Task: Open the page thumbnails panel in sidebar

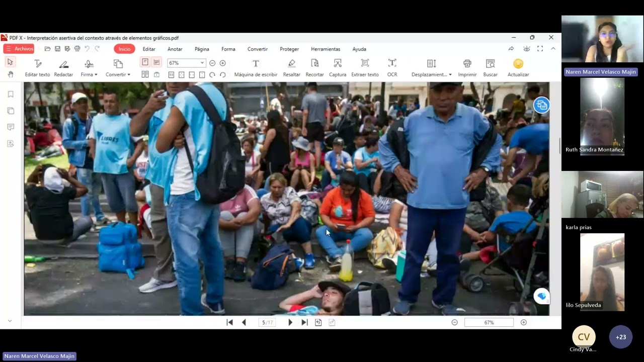Action: (x=11, y=111)
